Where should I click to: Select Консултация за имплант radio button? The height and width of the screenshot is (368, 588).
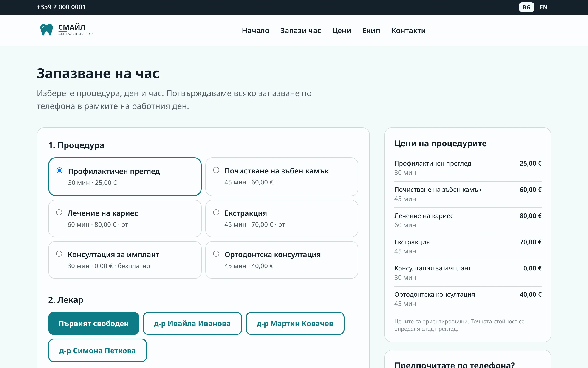[59, 254]
